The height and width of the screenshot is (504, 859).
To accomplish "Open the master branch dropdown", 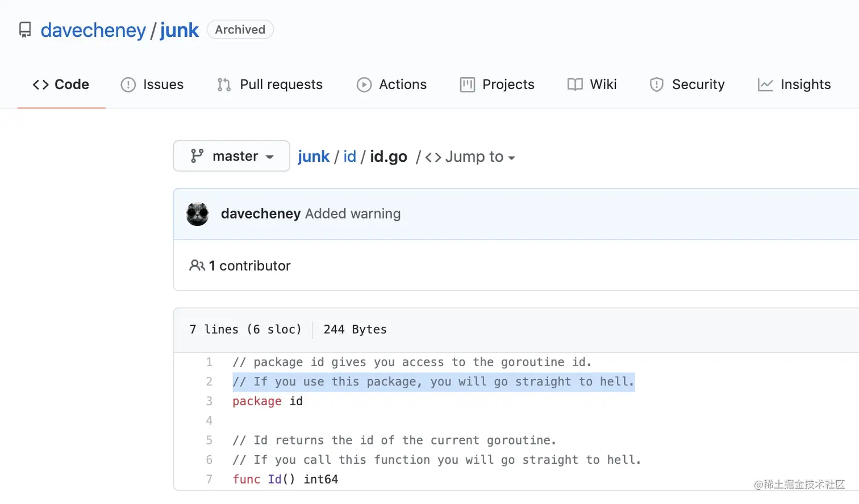I will click(x=232, y=156).
